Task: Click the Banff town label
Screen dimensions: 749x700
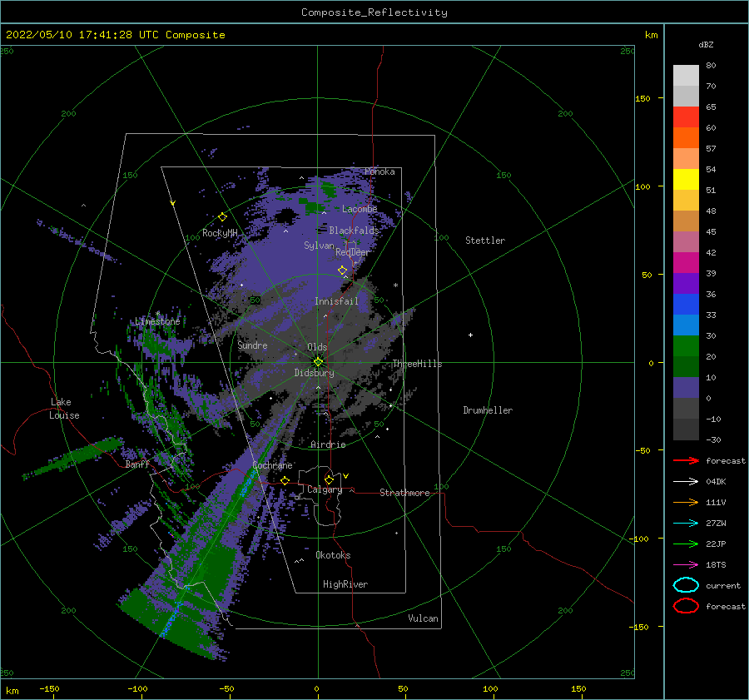Action: [x=137, y=464]
